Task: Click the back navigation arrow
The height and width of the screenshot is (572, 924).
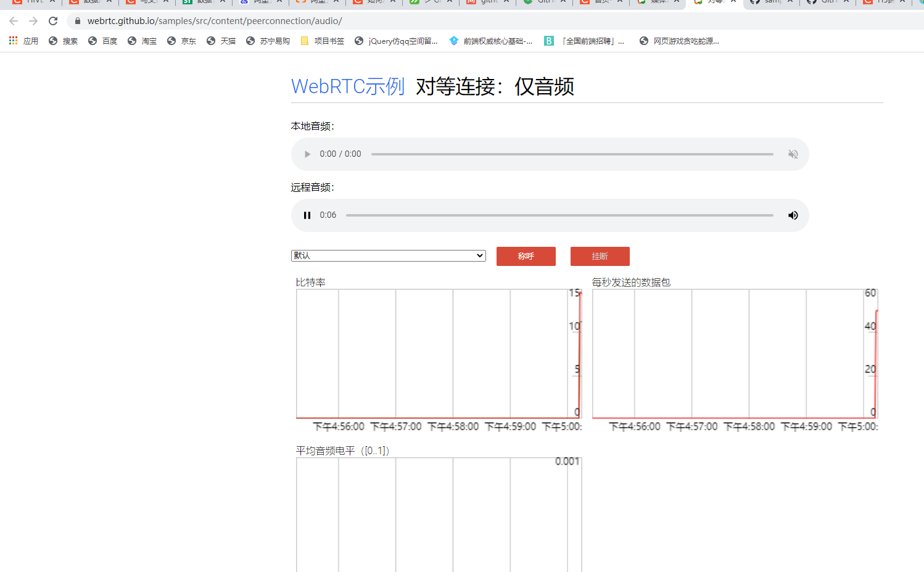Action: point(14,20)
